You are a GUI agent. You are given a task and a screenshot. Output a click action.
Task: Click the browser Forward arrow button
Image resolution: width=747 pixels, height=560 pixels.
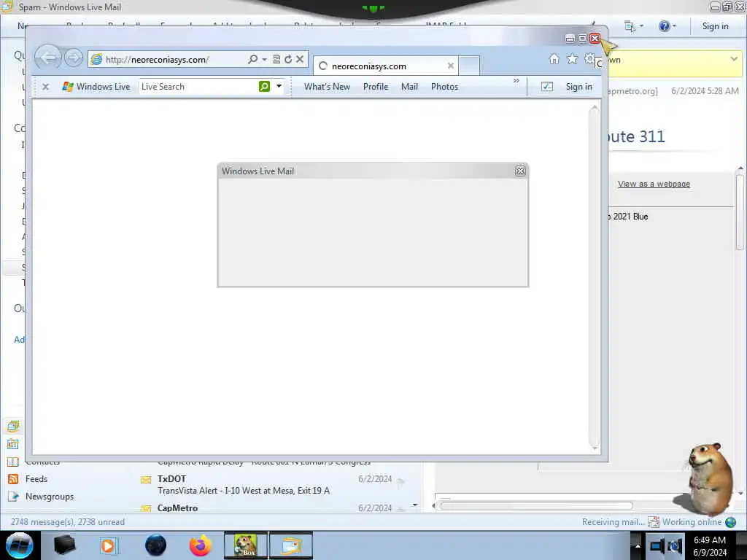pos(74,58)
